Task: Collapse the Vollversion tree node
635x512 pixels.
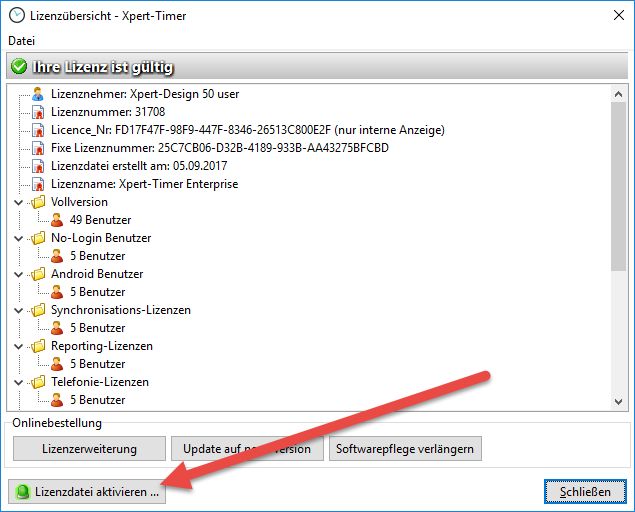Action: pyautogui.click(x=18, y=202)
